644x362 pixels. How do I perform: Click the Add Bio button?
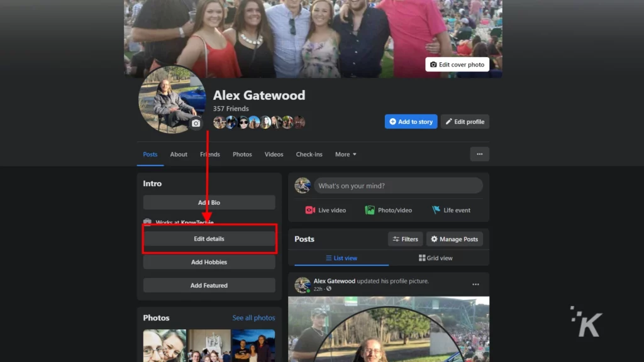coord(209,202)
